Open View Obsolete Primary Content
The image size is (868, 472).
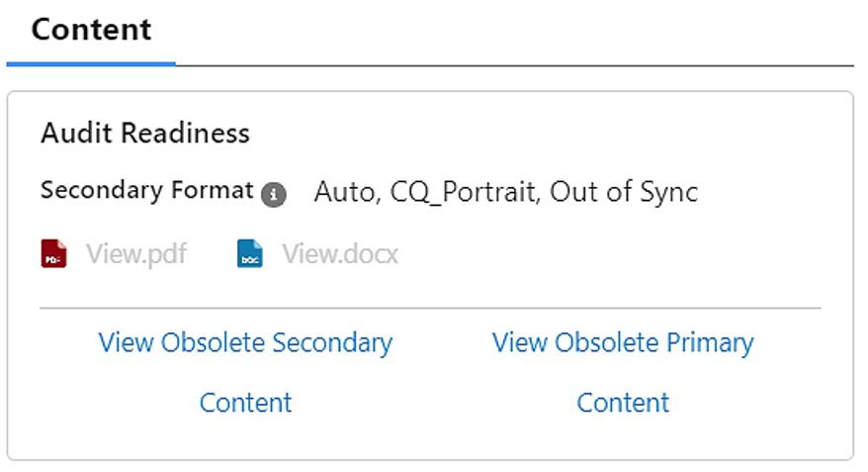click(623, 372)
